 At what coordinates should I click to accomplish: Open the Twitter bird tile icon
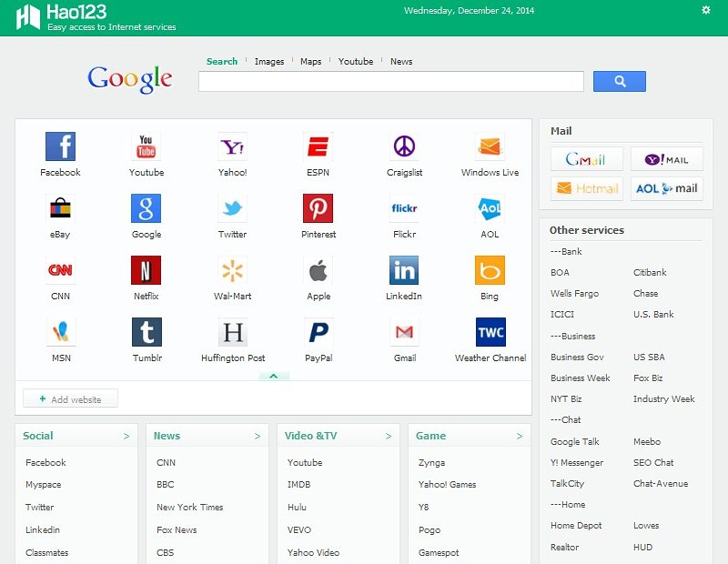tap(232, 208)
